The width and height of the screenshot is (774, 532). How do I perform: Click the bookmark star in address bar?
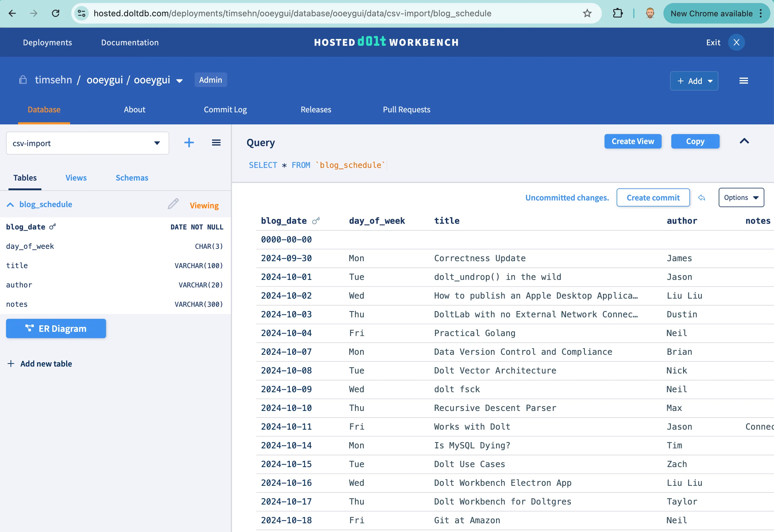[x=587, y=13]
